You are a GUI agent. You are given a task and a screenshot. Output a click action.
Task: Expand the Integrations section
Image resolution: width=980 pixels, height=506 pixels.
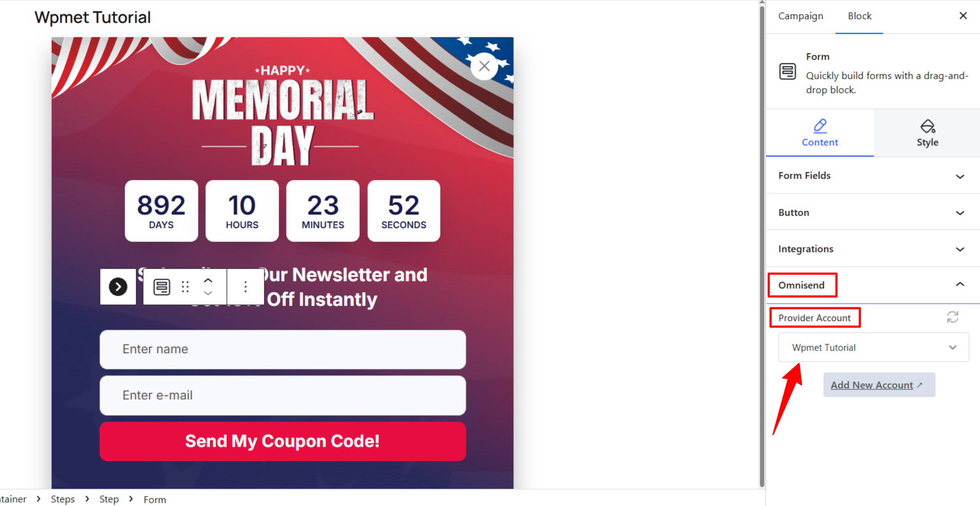[x=872, y=249]
